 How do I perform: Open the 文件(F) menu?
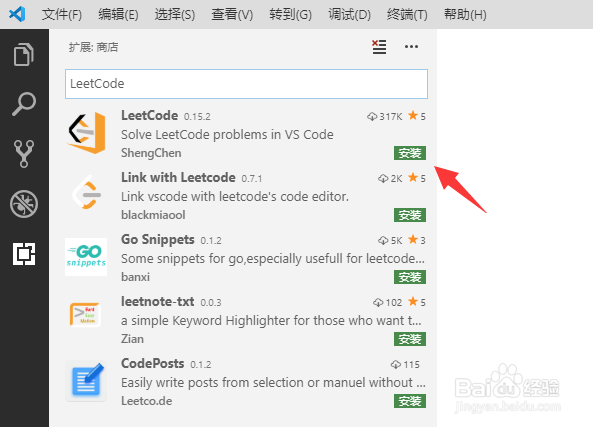pyautogui.click(x=62, y=14)
